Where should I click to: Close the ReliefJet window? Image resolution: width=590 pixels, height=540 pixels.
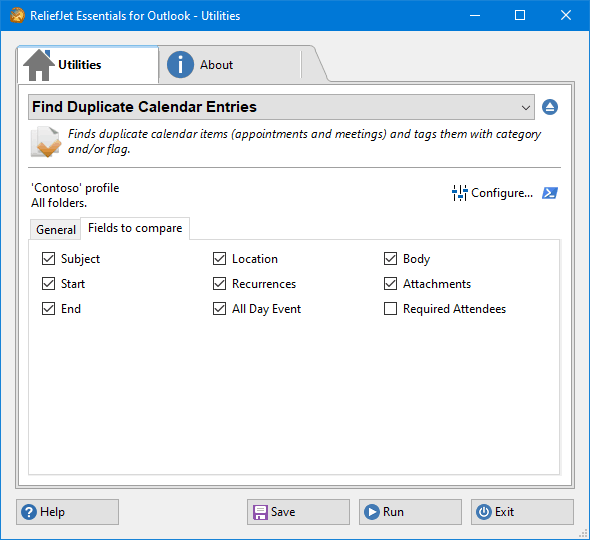[566, 15]
